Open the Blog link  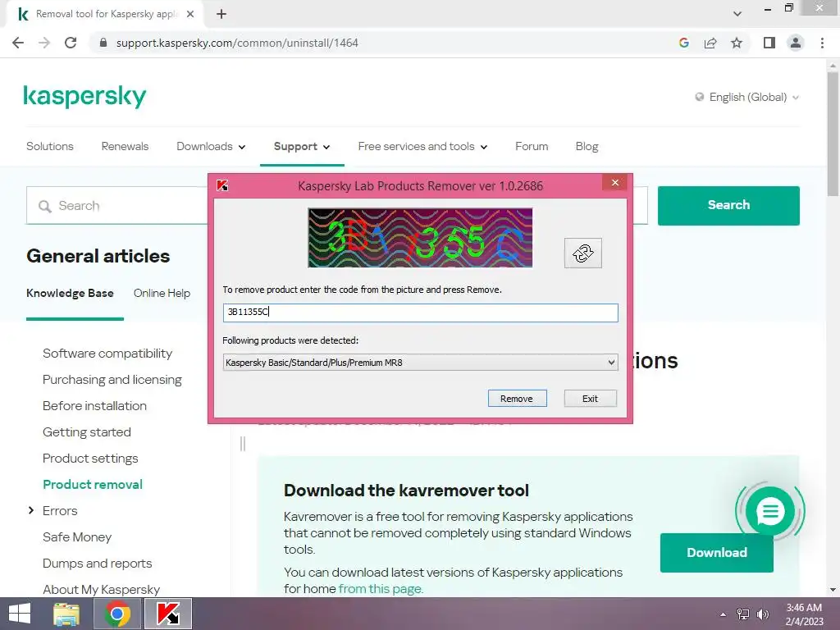point(587,146)
